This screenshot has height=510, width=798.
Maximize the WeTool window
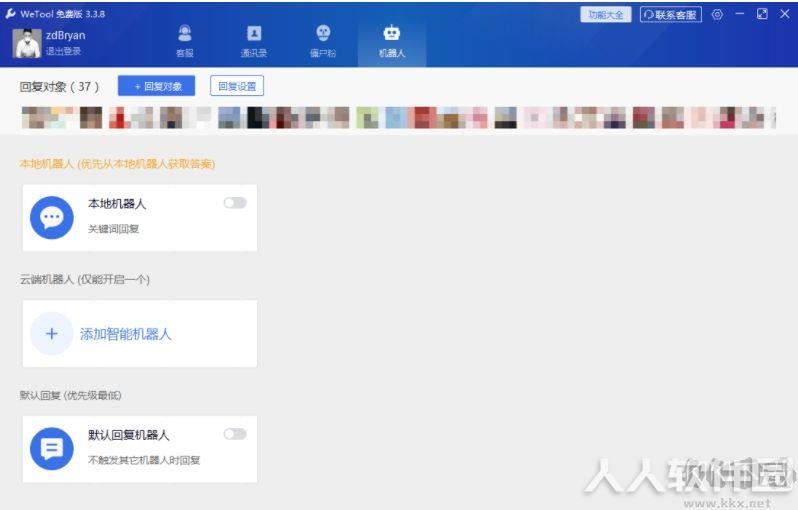click(762, 14)
